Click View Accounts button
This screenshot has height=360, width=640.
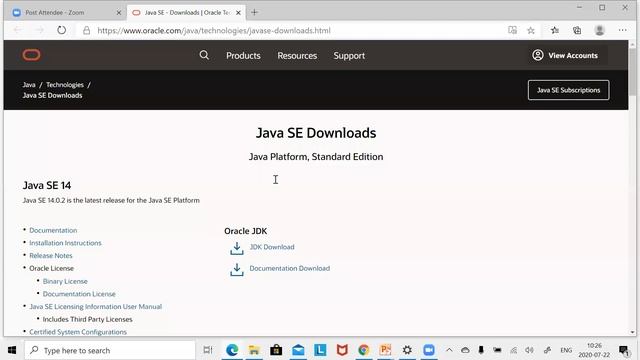pos(565,55)
